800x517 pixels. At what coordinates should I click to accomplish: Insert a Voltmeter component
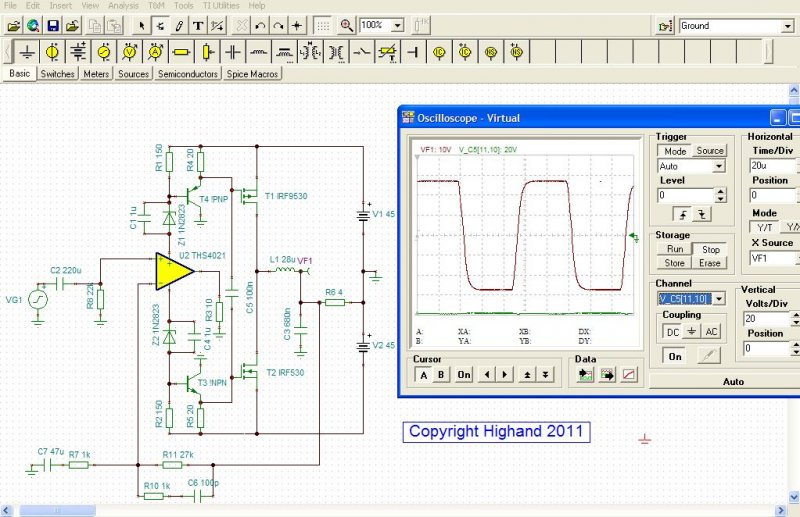pos(130,52)
